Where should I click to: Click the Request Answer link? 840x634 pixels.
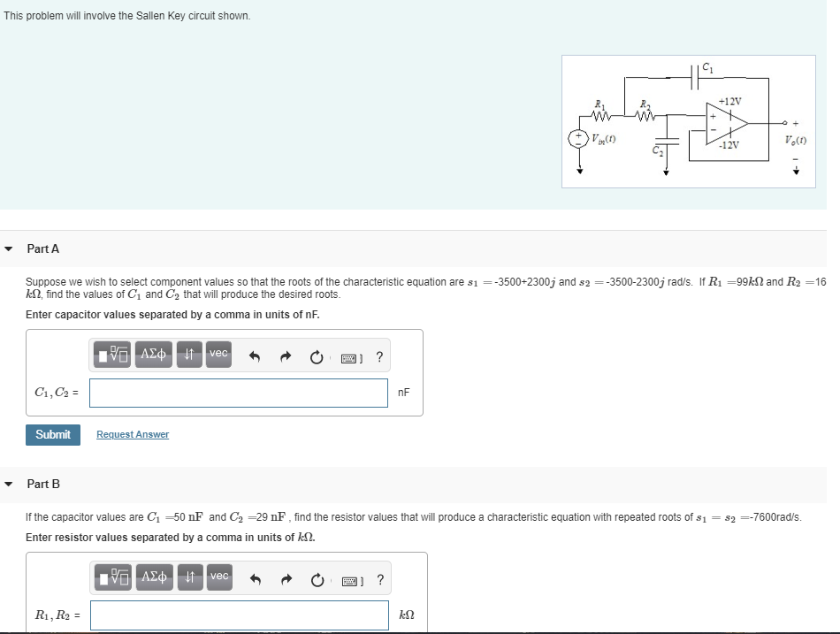click(x=133, y=434)
